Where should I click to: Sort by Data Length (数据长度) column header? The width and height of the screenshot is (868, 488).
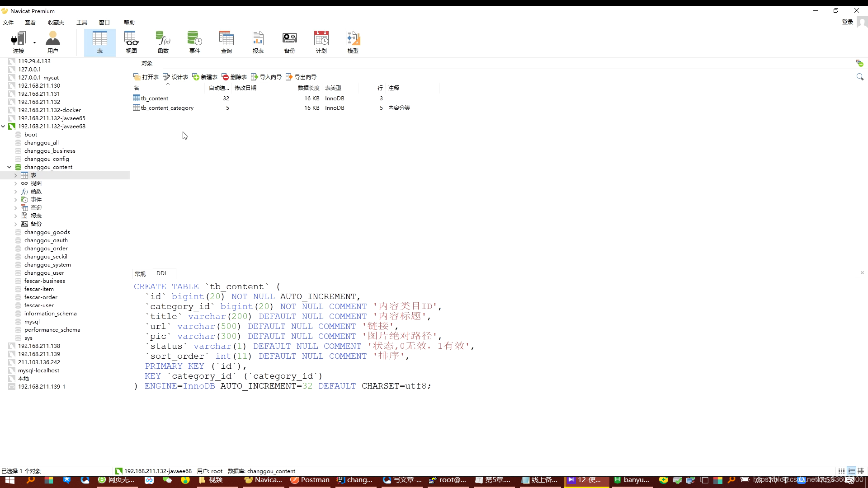tap(308, 88)
